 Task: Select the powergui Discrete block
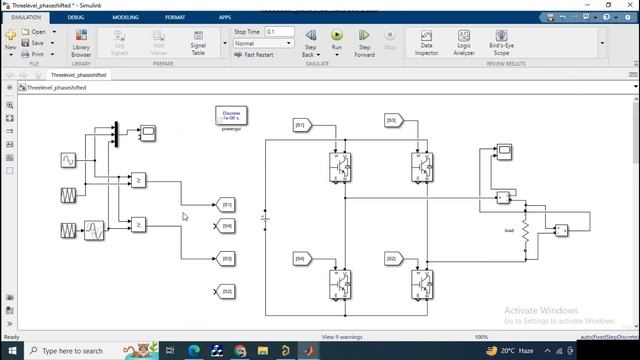click(231, 116)
